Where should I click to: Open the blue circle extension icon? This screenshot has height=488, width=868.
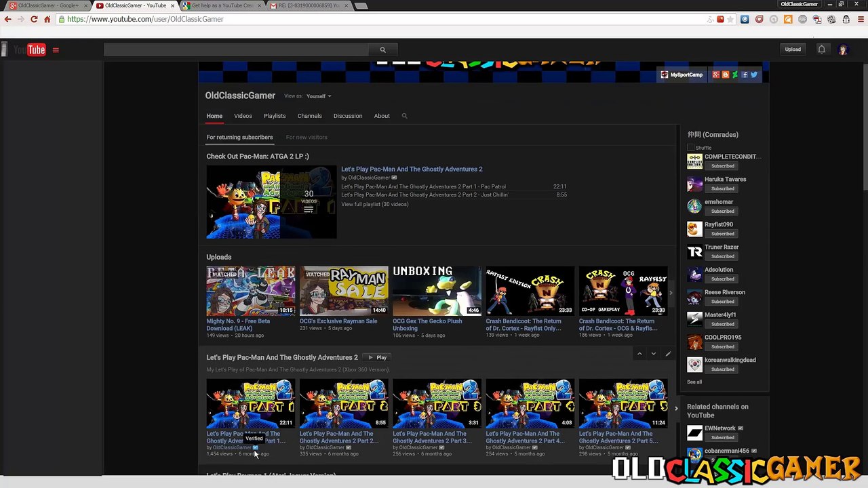(745, 19)
